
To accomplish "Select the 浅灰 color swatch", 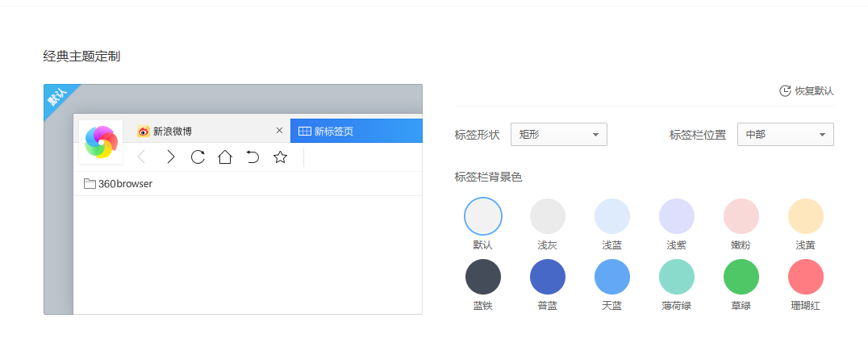I will pos(548,216).
